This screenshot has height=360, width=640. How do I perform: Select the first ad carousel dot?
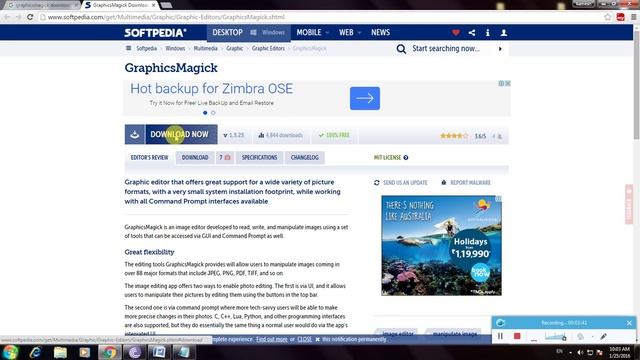[205, 113]
